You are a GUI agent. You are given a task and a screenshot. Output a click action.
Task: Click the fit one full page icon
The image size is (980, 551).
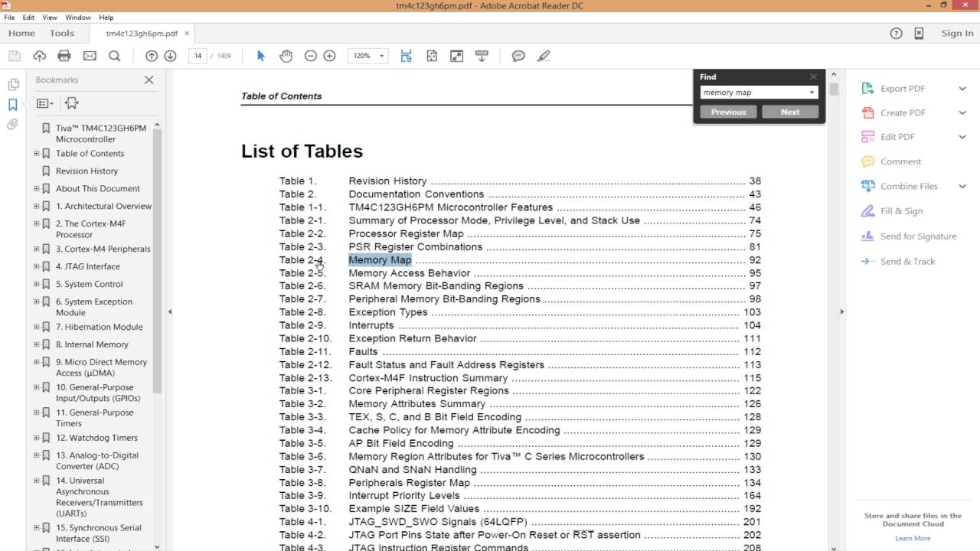point(432,56)
